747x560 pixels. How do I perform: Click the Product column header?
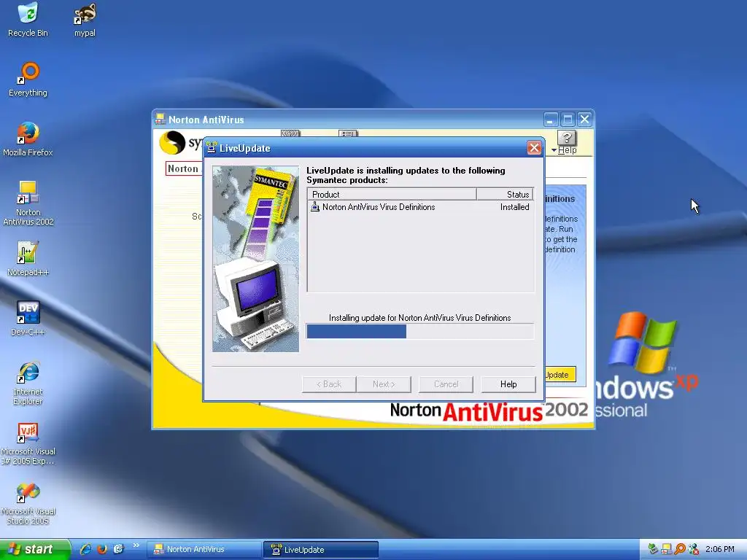pyautogui.click(x=392, y=194)
